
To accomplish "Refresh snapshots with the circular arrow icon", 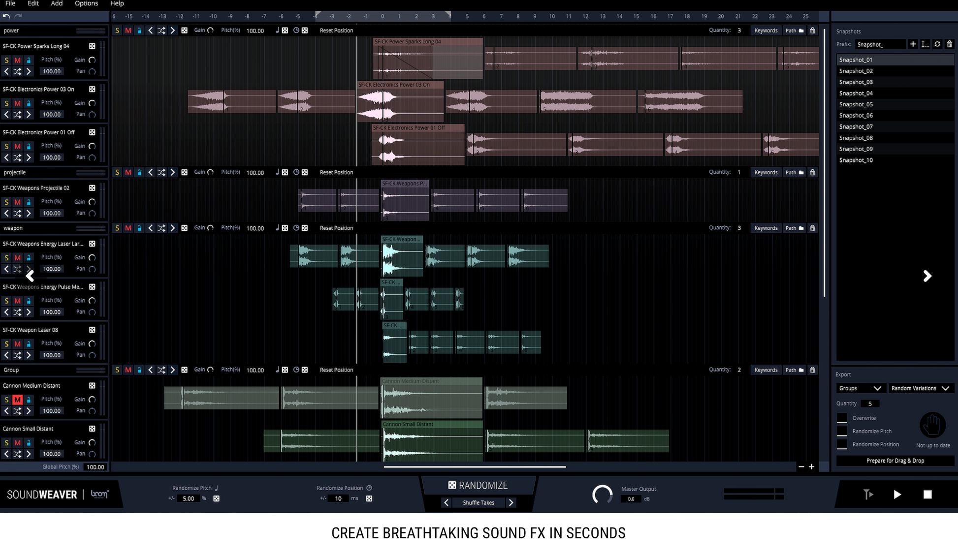I will 937,44.
